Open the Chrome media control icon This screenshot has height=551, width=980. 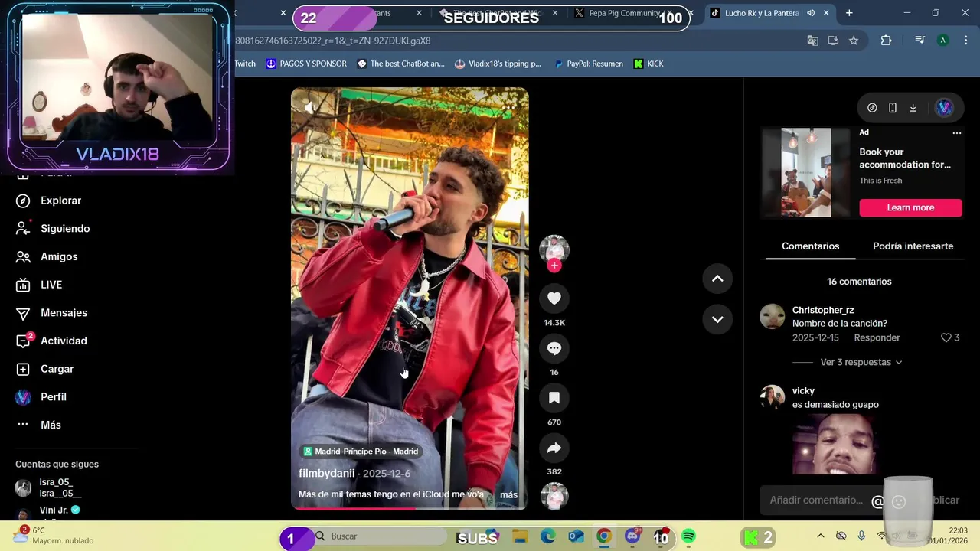[920, 41]
